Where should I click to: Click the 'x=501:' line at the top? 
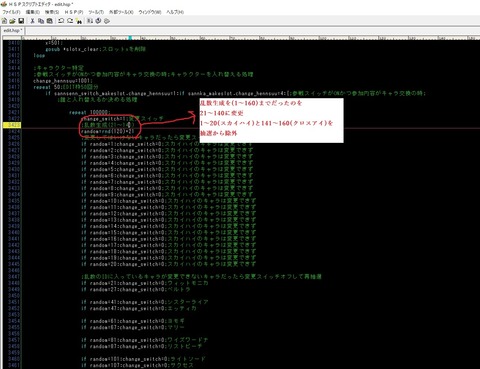coord(54,43)
